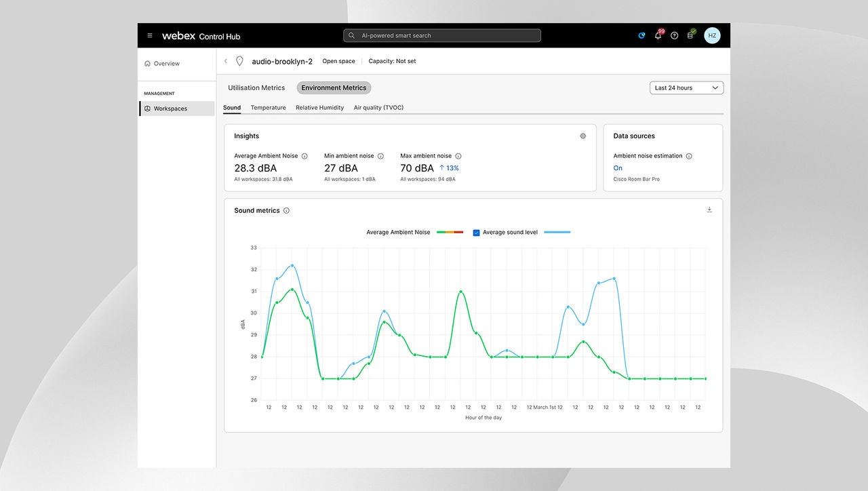
Task: Click the Webex Control Hub logo
Action: [201, 36]
